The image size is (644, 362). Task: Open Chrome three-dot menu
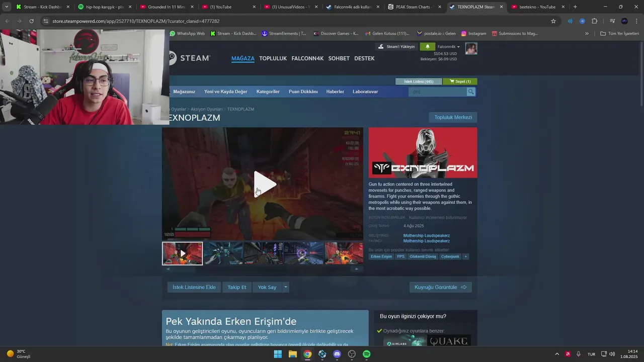pyautogui.click(x=636, y=21)
